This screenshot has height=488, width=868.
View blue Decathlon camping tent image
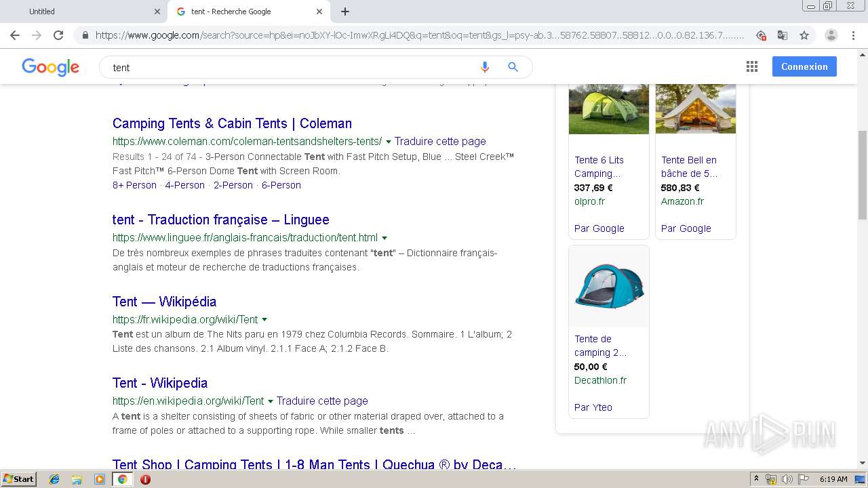coord(609,286)
